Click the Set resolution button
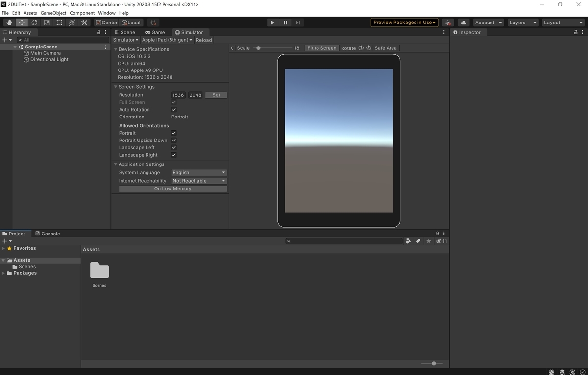 (x=216, y=95)
